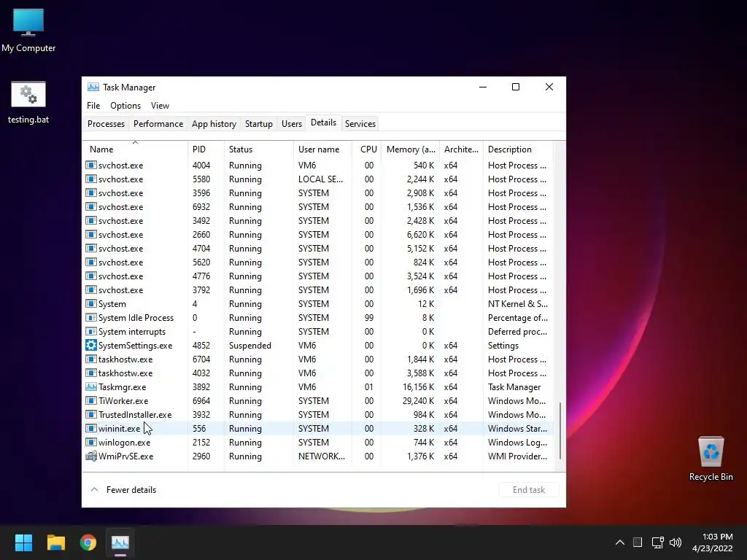Image resolution: width=747 pixels, height=560 pixels.
Task: Select the Recycle Bin desktop icon
Action: (711, 459)
